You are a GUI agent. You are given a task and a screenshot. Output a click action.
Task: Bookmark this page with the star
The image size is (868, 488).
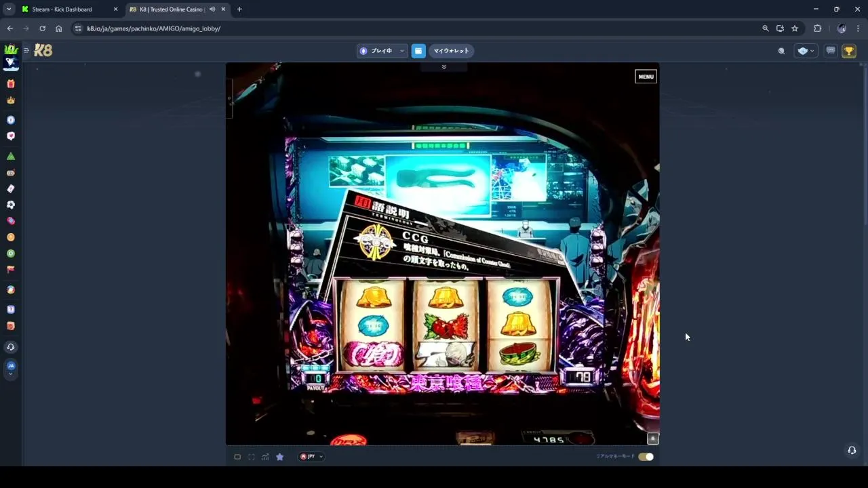click(x=795, y=28)
